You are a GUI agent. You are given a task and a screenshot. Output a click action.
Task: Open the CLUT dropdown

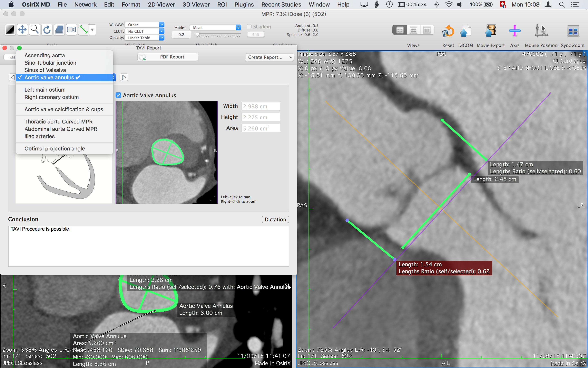144,31
